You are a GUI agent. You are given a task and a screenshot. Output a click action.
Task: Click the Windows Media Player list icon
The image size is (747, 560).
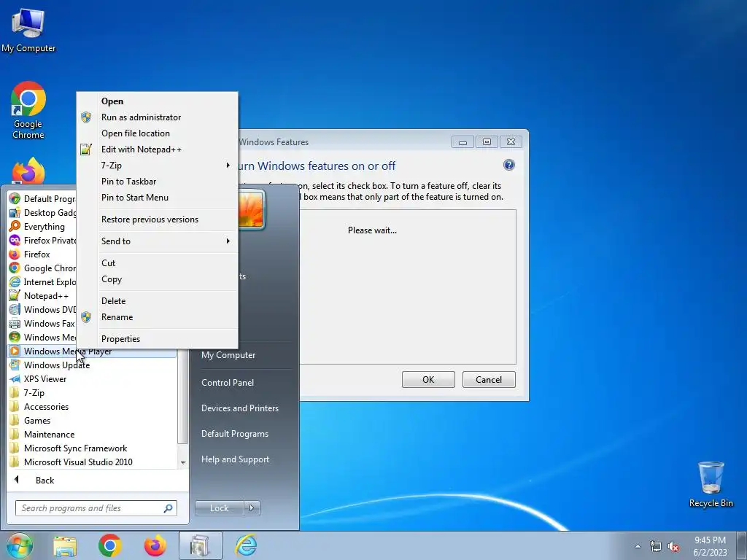15,351
